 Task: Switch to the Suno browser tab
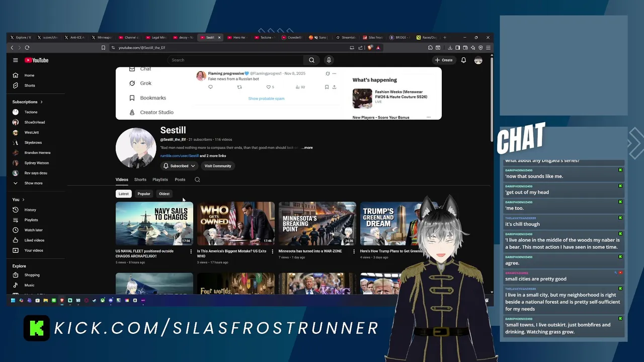319,37
